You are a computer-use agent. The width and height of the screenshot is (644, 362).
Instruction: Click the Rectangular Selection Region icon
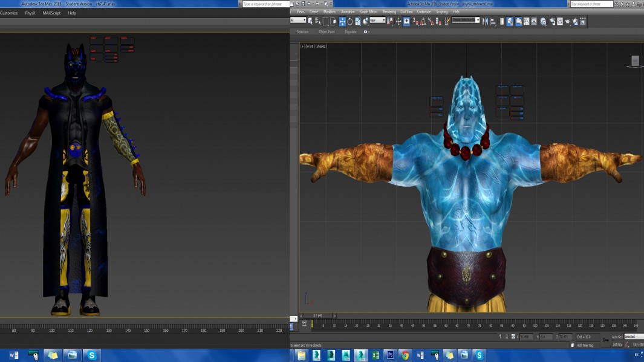coord(325,21)
